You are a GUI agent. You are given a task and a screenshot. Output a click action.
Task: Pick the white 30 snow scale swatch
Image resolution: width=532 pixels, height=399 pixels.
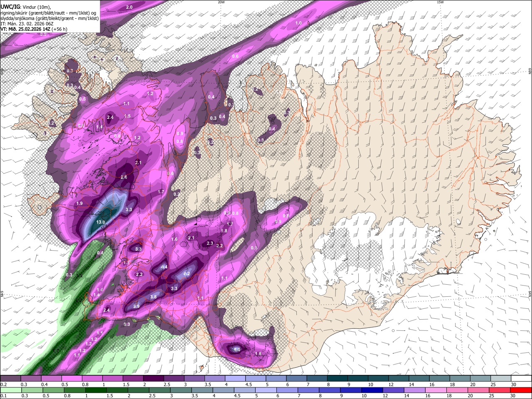(521, 379)
